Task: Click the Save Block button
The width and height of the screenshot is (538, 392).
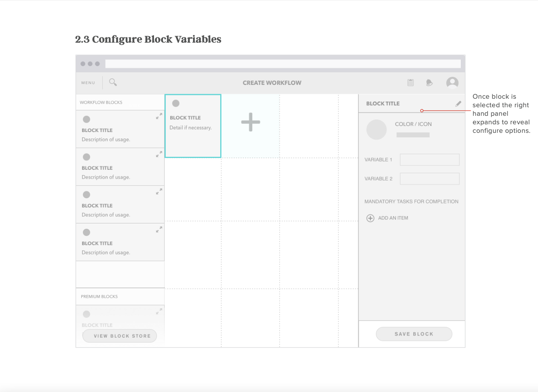Action: [x=414, y=334]
